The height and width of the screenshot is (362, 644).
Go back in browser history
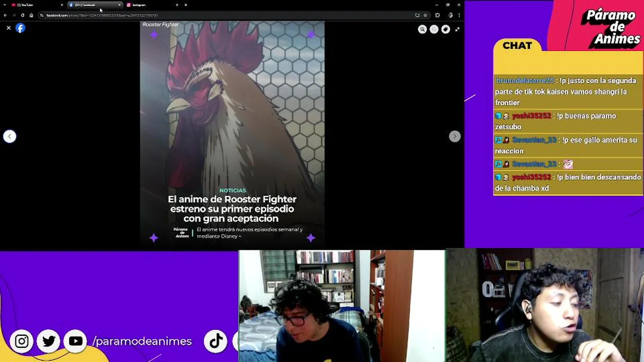[x=5, y=15]
